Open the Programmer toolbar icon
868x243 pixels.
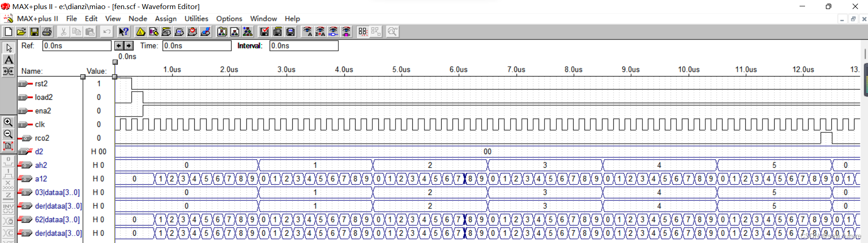click(206, 32)
